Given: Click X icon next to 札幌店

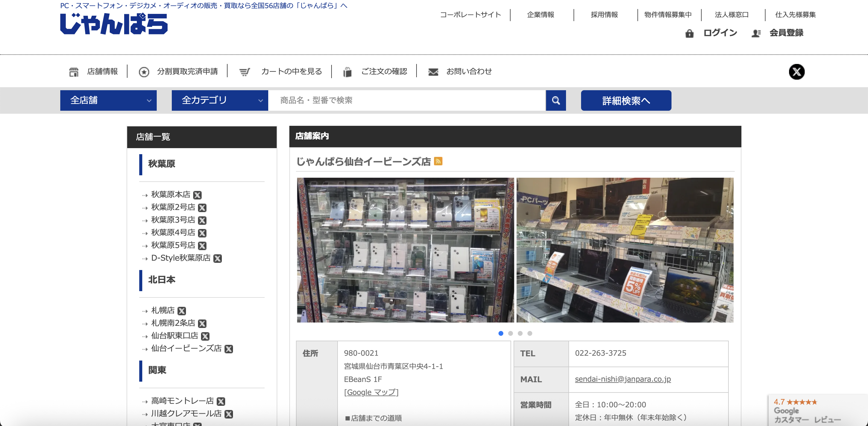Looking at the screenshot, I should point(182,311).
